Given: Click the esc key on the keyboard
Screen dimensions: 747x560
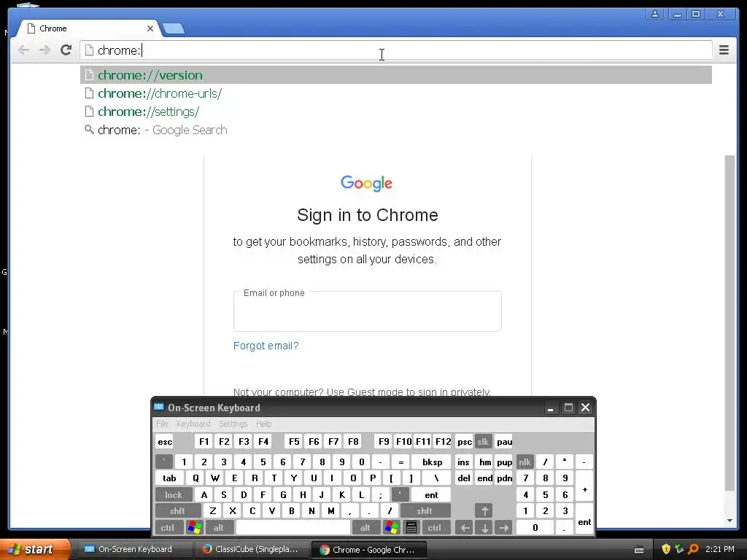Looking at the screenshot, I should click(x=165, y=442).
